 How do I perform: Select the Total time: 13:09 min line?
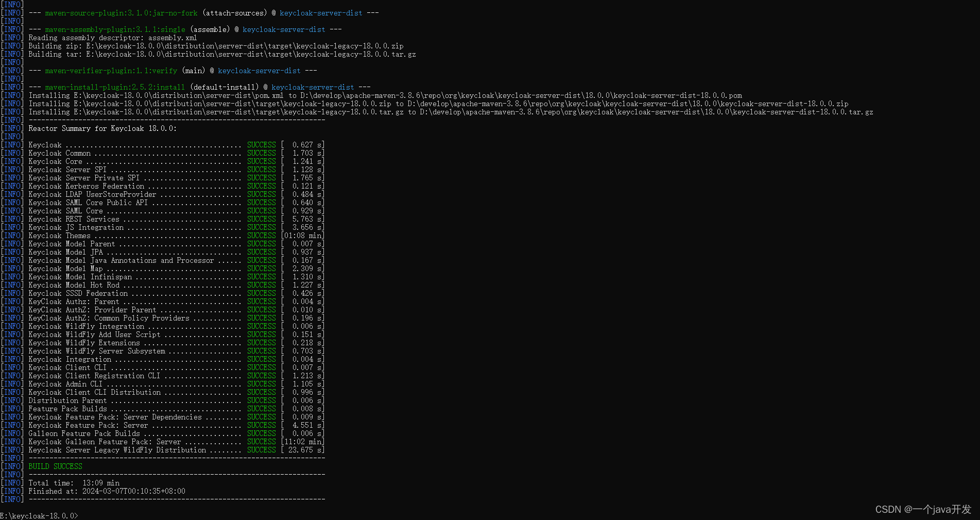click(x=74, y=482)
